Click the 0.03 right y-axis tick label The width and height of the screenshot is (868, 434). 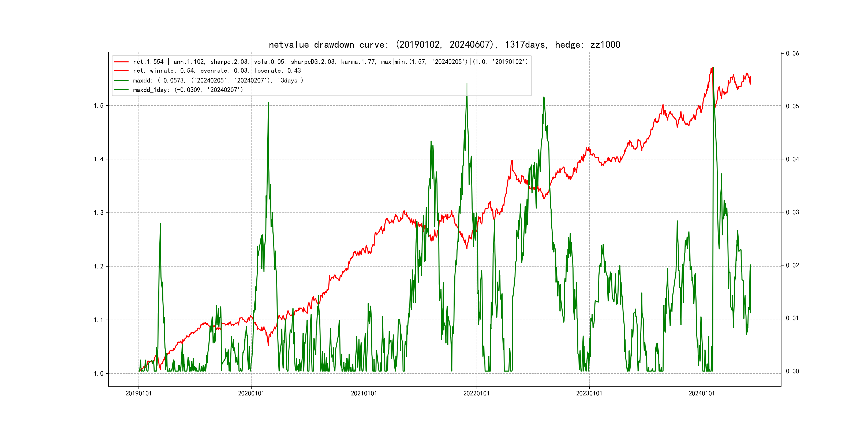pyautogui.click(x=792, y=212)
